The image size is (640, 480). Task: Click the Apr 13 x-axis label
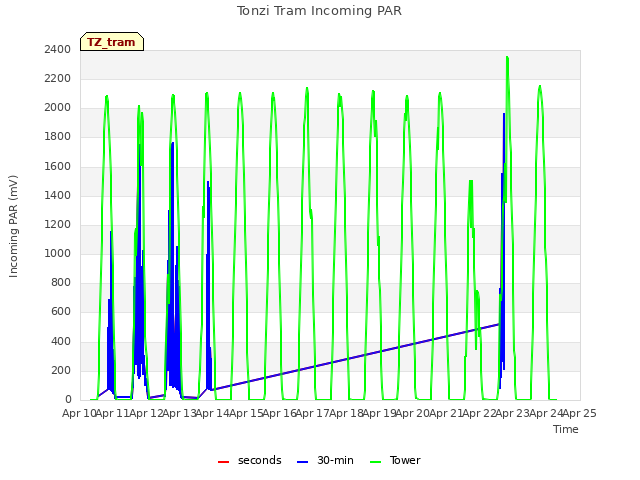click(179, 414)
